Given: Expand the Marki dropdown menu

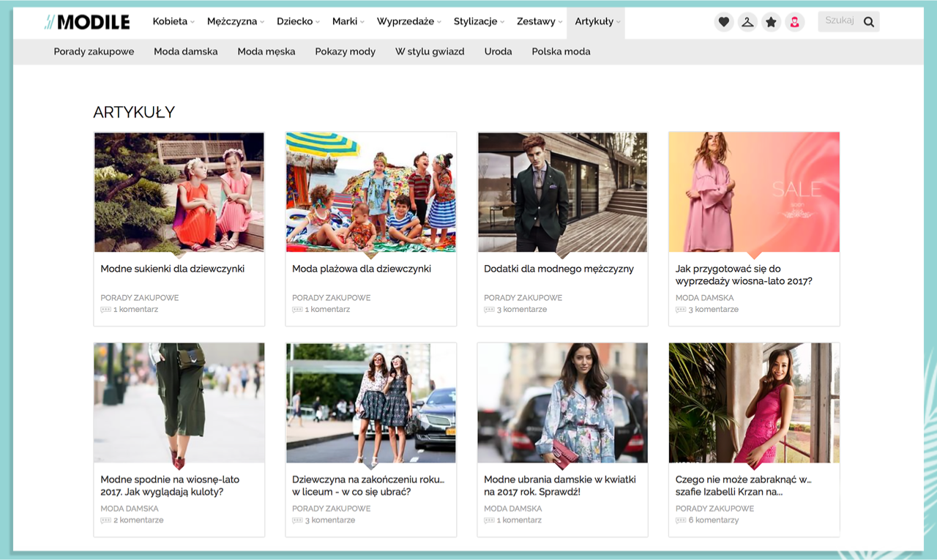Looking at the screenshot, I should [348, 21].
